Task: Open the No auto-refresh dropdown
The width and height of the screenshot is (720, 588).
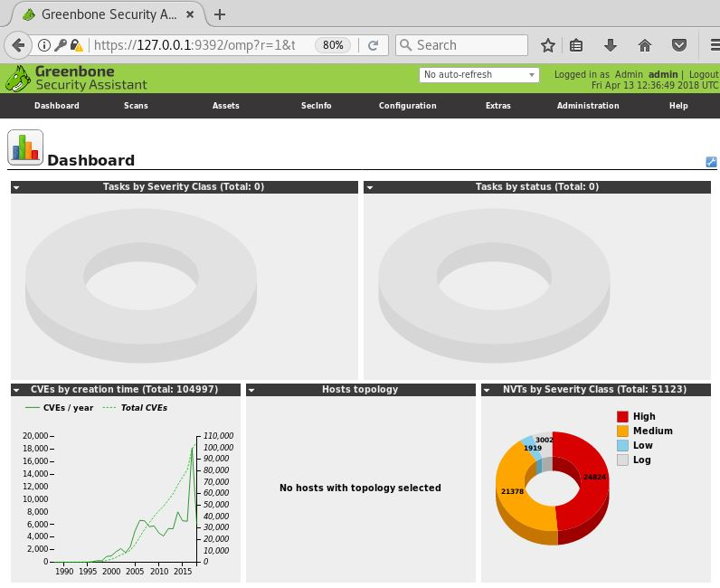Action: point(478,74)
